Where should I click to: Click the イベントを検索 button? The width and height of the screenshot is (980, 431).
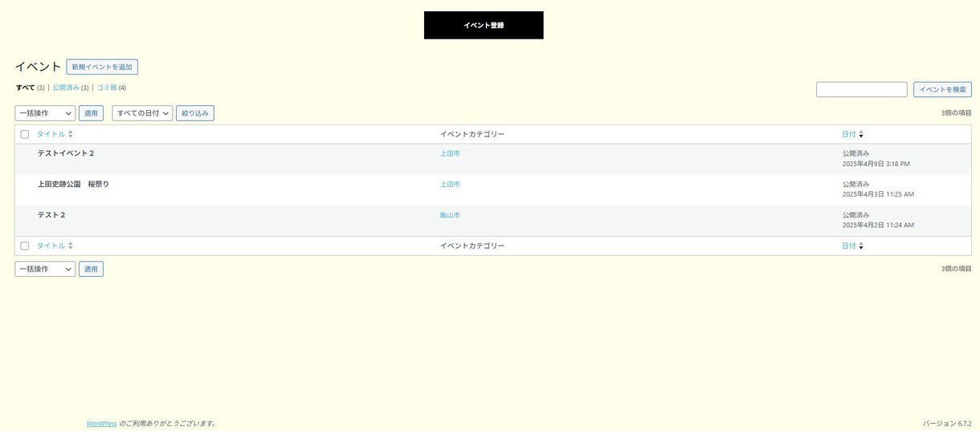coord(942,89)
